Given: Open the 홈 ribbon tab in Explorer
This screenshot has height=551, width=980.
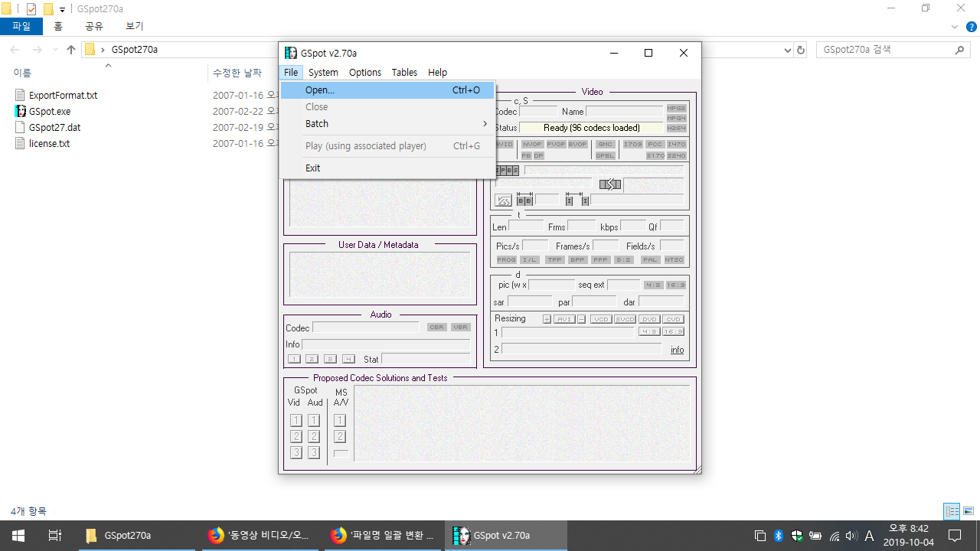Looking at the screenshot, I should [58, 26].
